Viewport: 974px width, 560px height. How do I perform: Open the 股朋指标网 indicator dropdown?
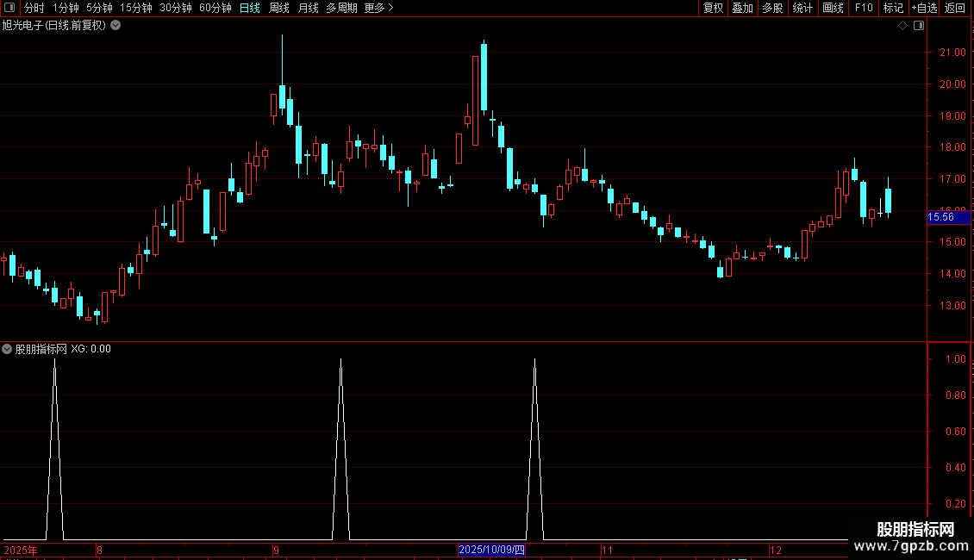(7, 349)
